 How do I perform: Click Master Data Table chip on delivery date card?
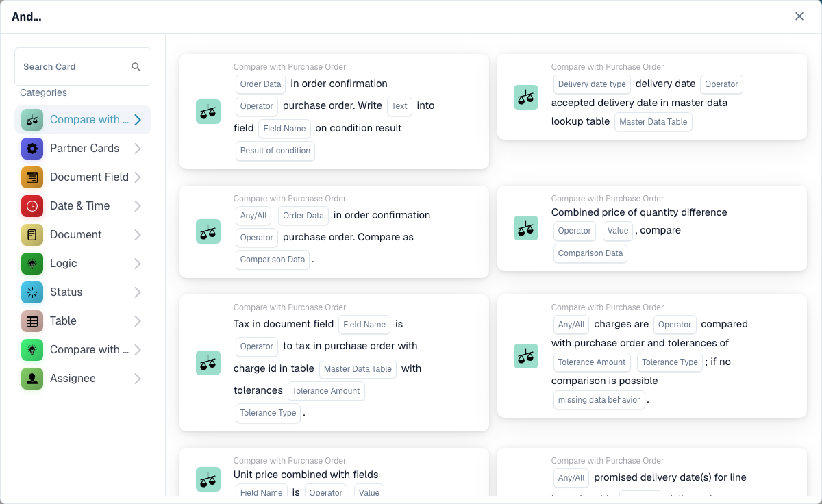click(x=653, y=122)
